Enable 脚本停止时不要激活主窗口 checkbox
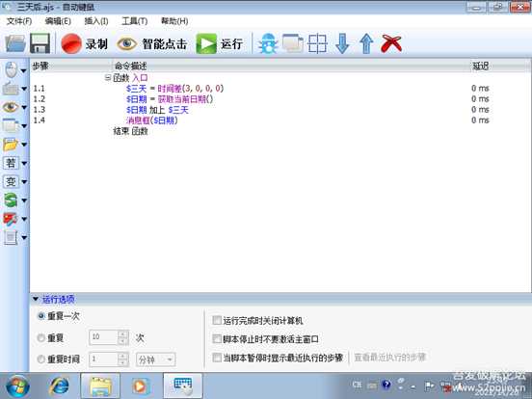 217,338
